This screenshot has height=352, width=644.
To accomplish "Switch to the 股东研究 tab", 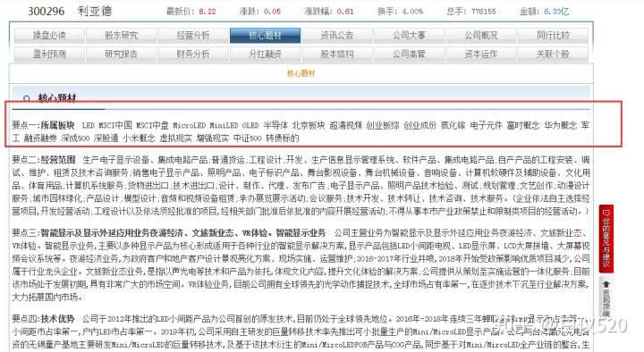I will pos(121,35).
